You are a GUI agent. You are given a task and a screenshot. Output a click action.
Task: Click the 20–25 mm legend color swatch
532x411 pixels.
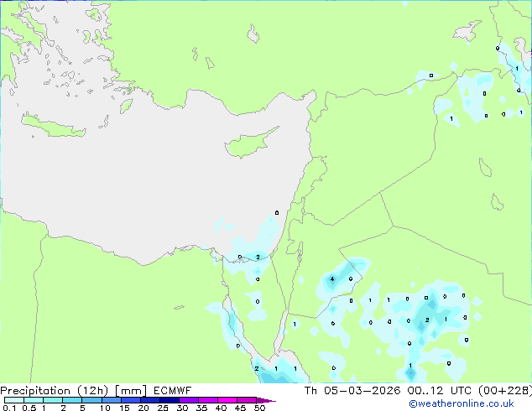coord(150,400)
